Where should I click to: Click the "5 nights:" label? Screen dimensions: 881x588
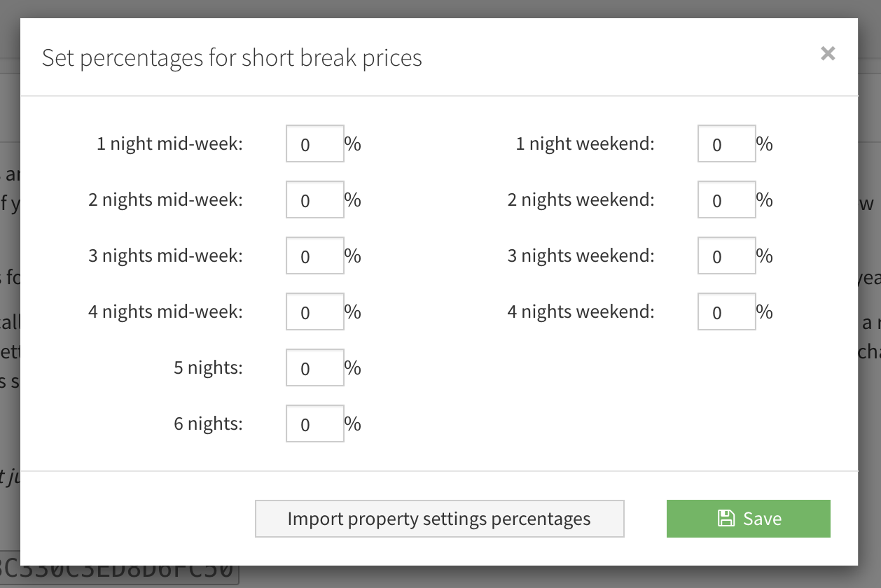click(208, 367)
